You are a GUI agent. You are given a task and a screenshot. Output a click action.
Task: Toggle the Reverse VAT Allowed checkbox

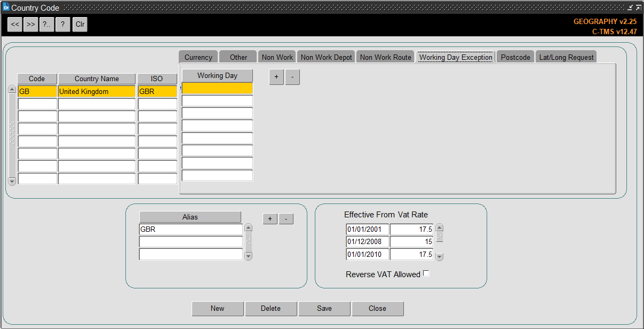tap(426, 273)
